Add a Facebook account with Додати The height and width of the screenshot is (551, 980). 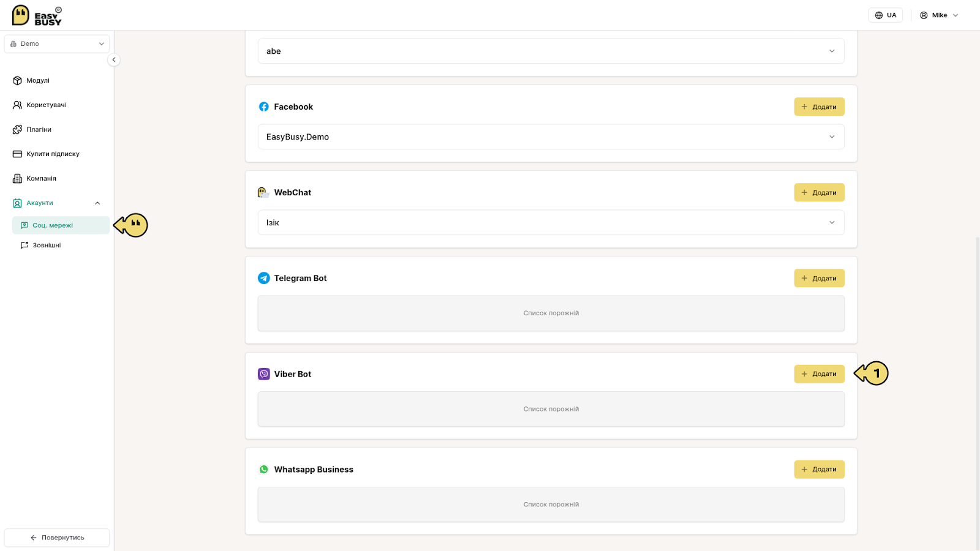[x=820, y=107]
